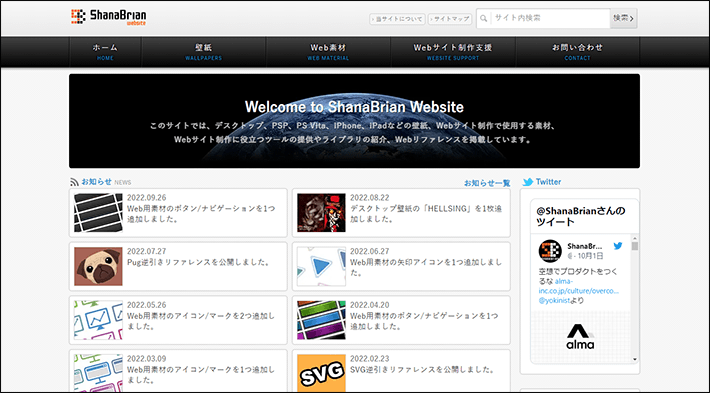
Task: Open the pug face thumbnail
Action: [x=98, y=266]
